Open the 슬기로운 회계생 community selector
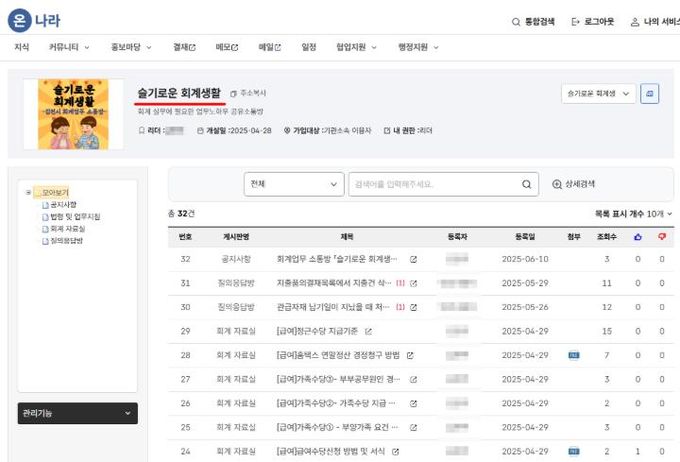680x462 pixels. coord(599,93)
